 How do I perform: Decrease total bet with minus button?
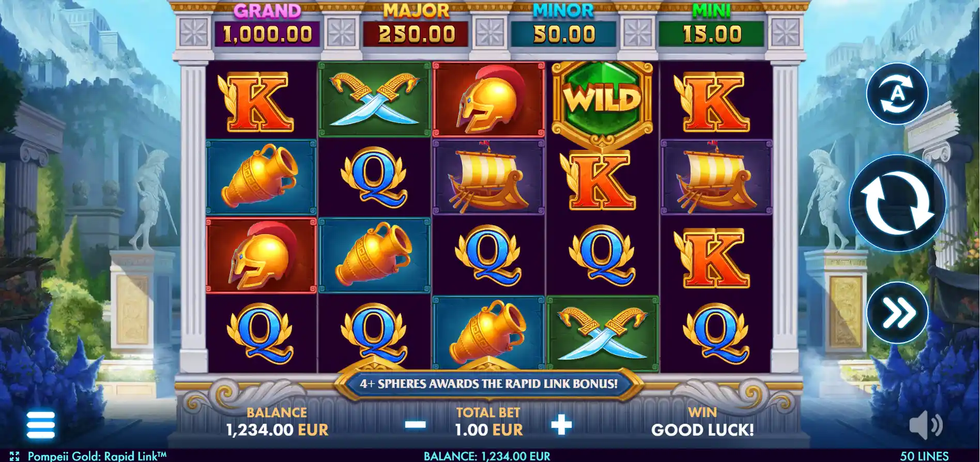416,425
